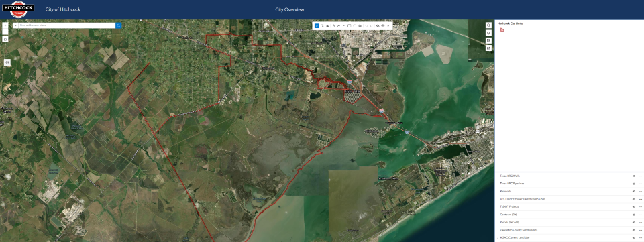Toggle visibility of HGAC Current Land Use layer
This screenshot has width=644, height=242.
[634, 238]
